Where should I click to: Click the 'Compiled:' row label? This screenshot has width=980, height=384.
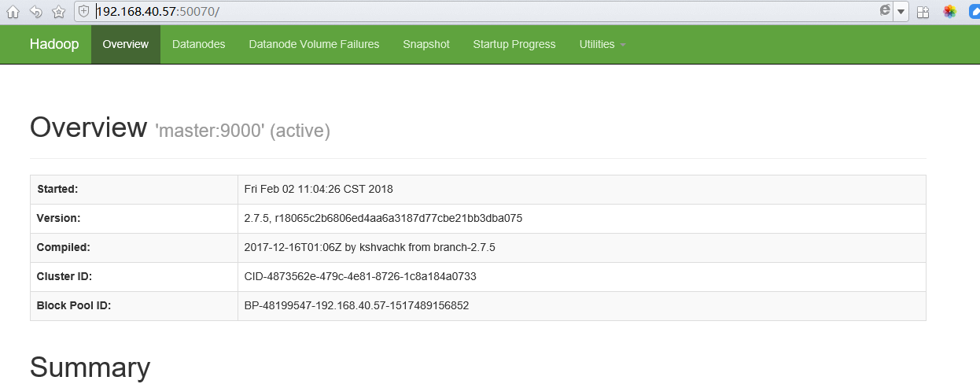[x=64, y=247]
